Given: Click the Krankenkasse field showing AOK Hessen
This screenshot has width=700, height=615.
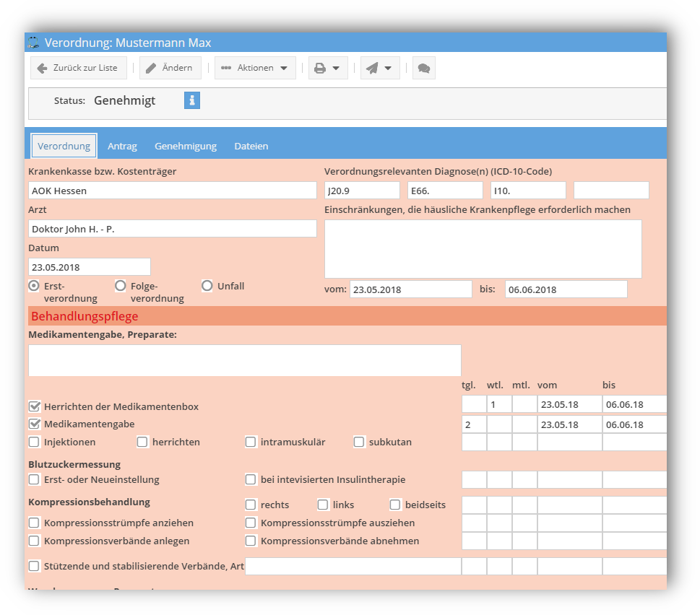Looking at the screenshot, I should coord(173,191).
